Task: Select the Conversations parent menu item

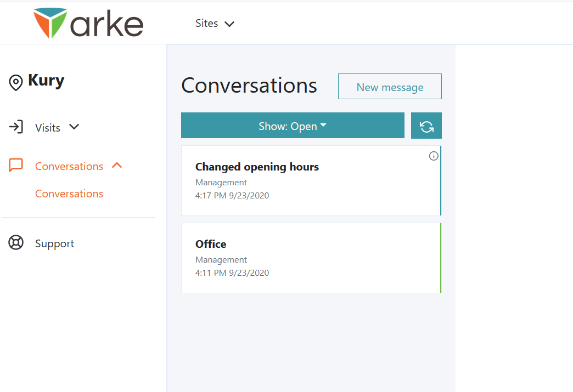Action: tap(69, 166)
